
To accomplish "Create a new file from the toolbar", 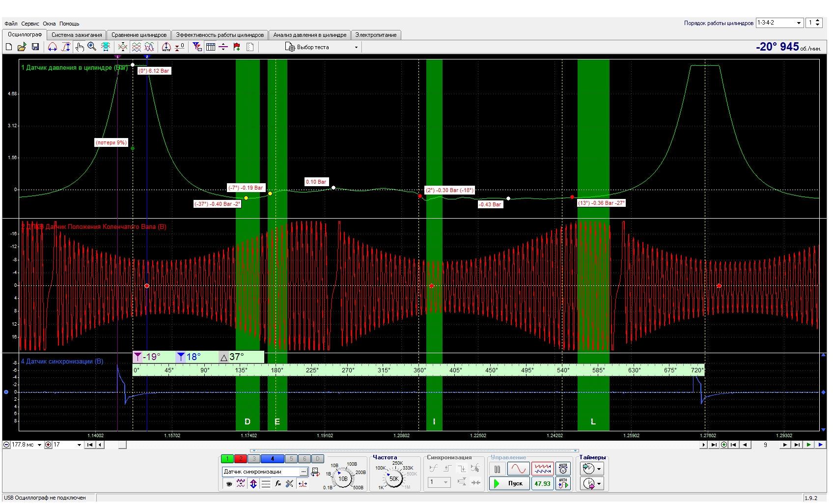I will (9, 47).
